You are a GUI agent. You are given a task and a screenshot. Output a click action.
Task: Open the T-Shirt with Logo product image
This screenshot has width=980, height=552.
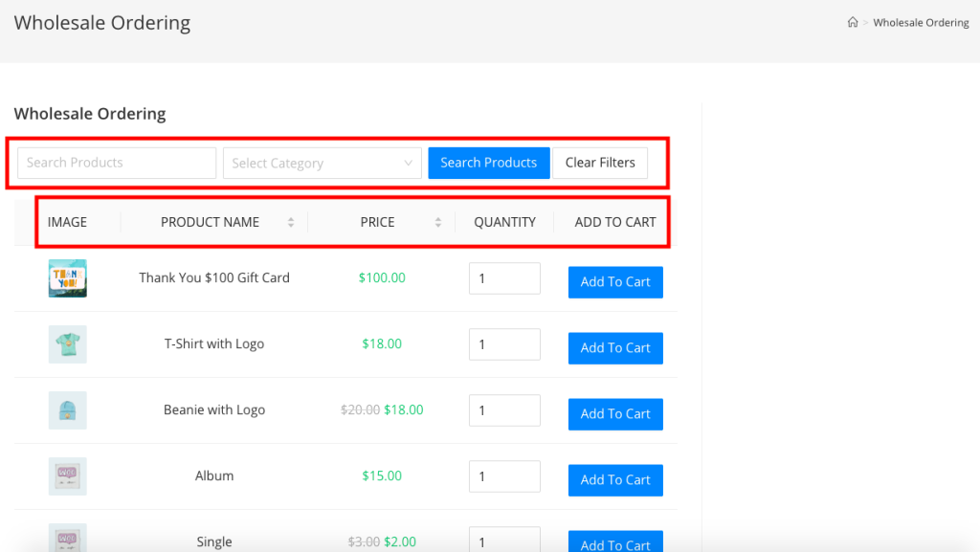point(67,344)
